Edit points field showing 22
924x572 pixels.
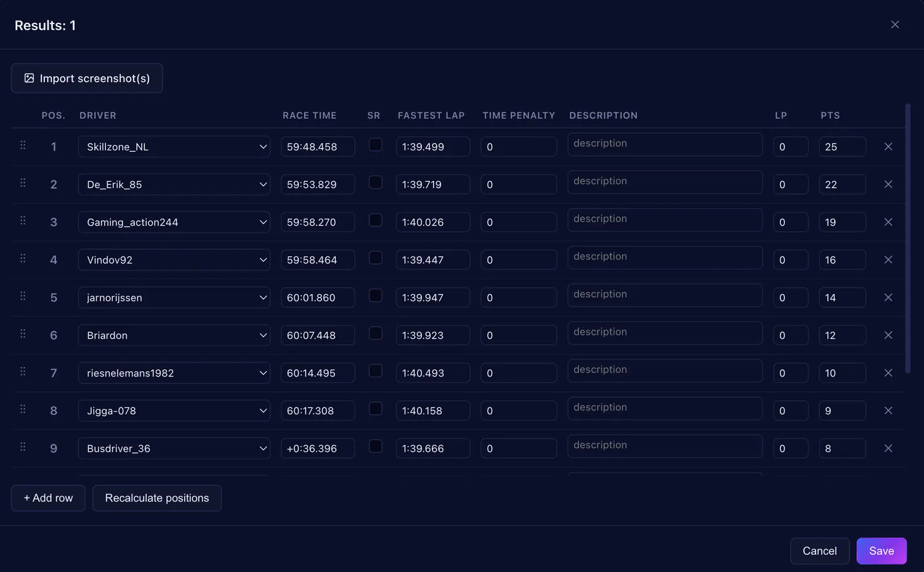[x=843, y=184]
